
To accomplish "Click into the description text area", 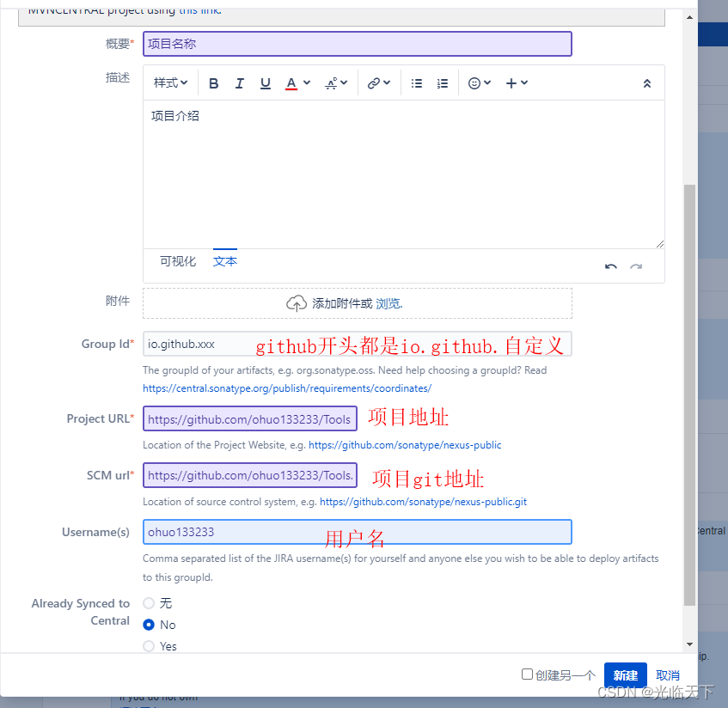I will click(x=403, y=174).
